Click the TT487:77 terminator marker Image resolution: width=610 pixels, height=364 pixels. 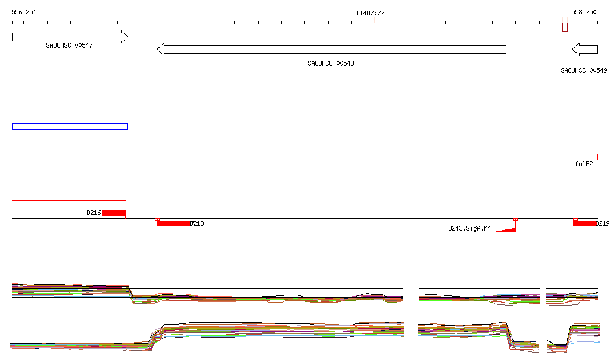pyautogui.click(x=371, y=21)
